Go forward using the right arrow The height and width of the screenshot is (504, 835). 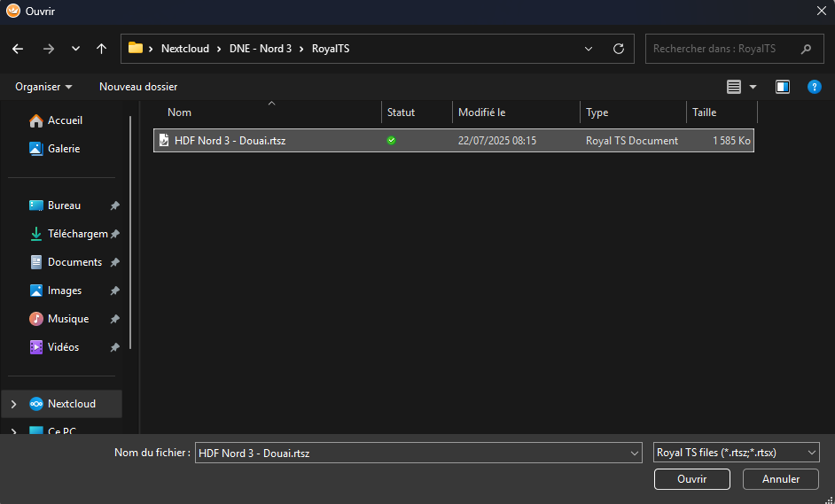coord(49,49)
